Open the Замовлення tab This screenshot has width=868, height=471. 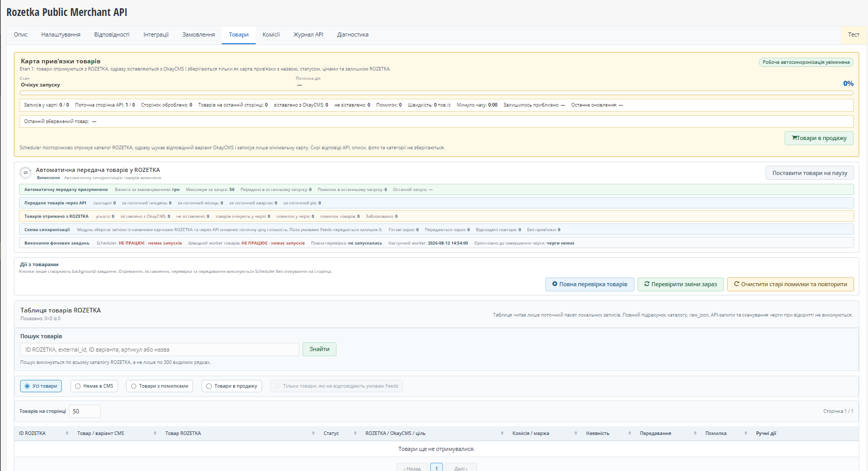[199, 35]
